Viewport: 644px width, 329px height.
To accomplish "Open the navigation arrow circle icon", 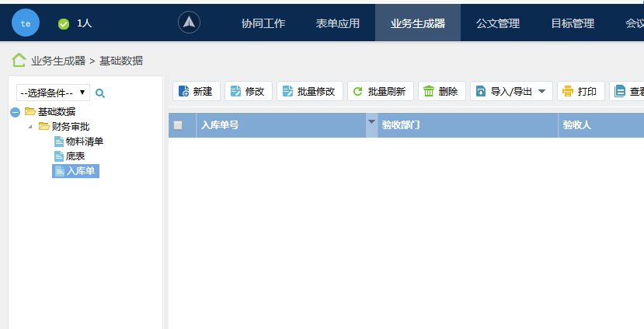I will coord(189,23).
